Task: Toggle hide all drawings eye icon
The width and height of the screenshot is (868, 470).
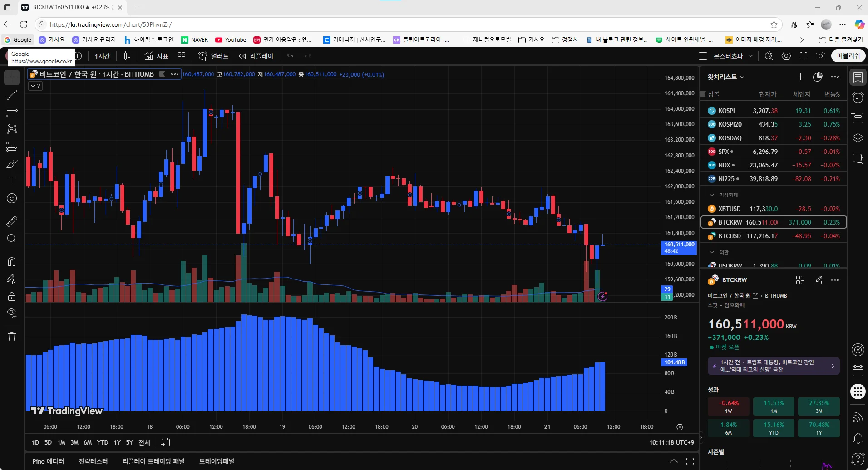Action: click(x=12, y=313)
